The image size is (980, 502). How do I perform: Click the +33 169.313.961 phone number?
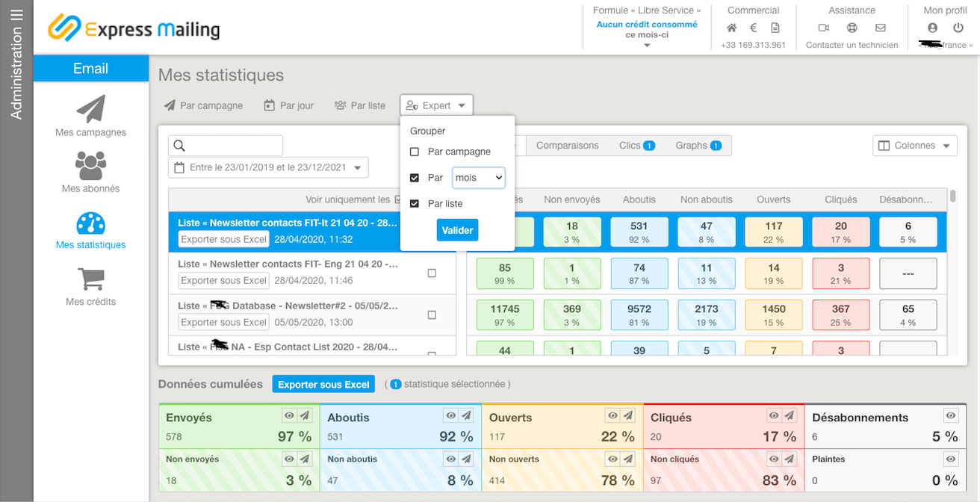click(753, 45)
